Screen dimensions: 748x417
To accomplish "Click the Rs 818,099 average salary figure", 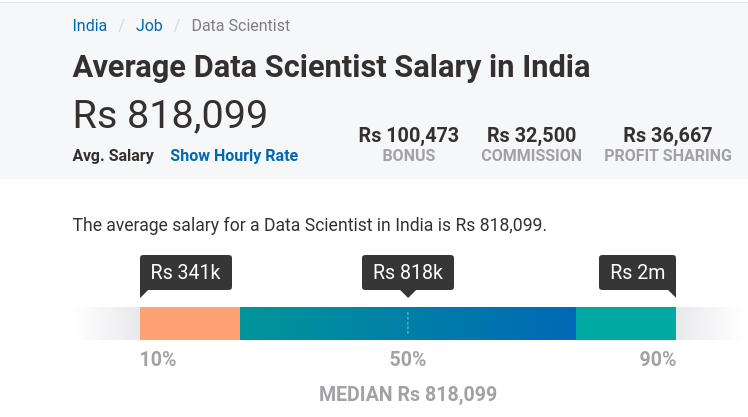I will click(170, 115).
